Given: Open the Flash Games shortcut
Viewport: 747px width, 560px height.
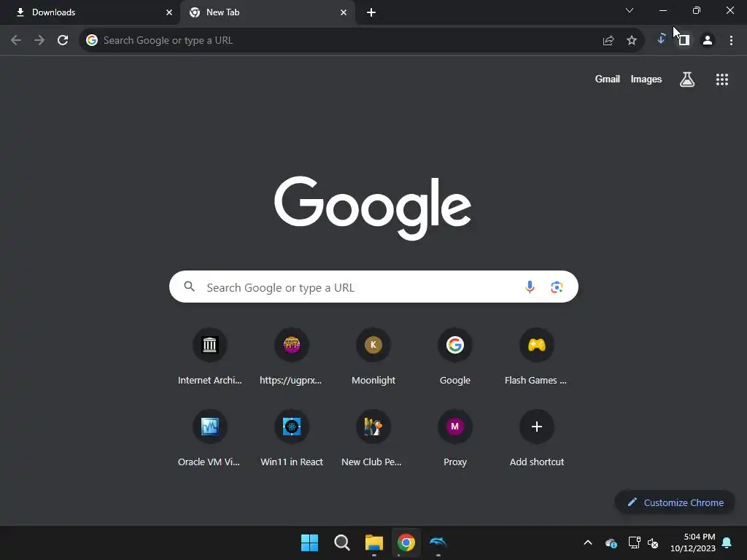Looking at the screenshot, I should (536, 356).
